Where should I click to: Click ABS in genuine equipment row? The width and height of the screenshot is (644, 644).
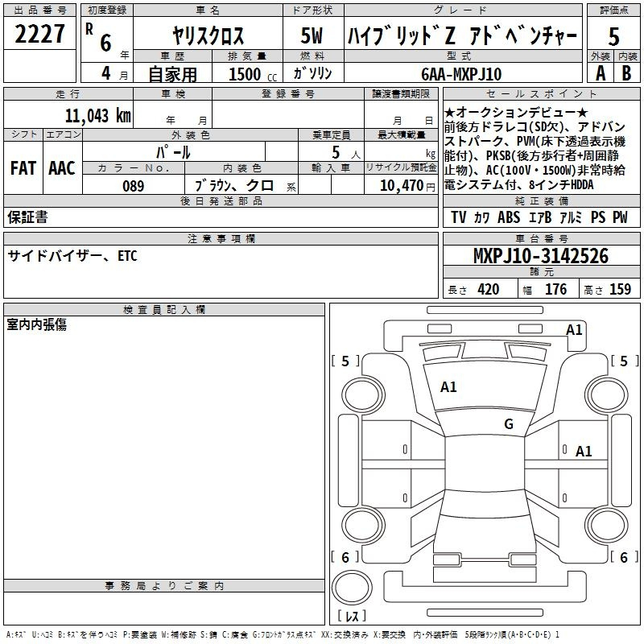(509, 217)
